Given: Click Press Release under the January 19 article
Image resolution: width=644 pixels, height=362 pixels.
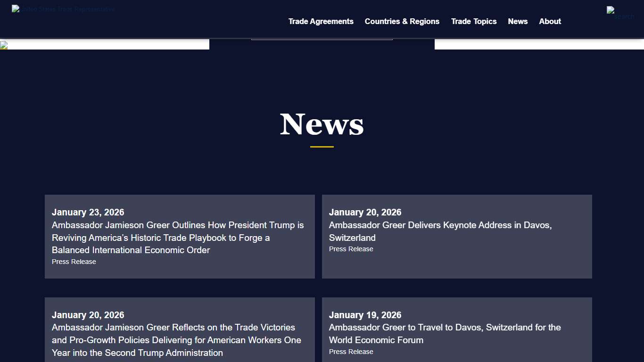Looking at the screenshot, I should tap(351, 352).
